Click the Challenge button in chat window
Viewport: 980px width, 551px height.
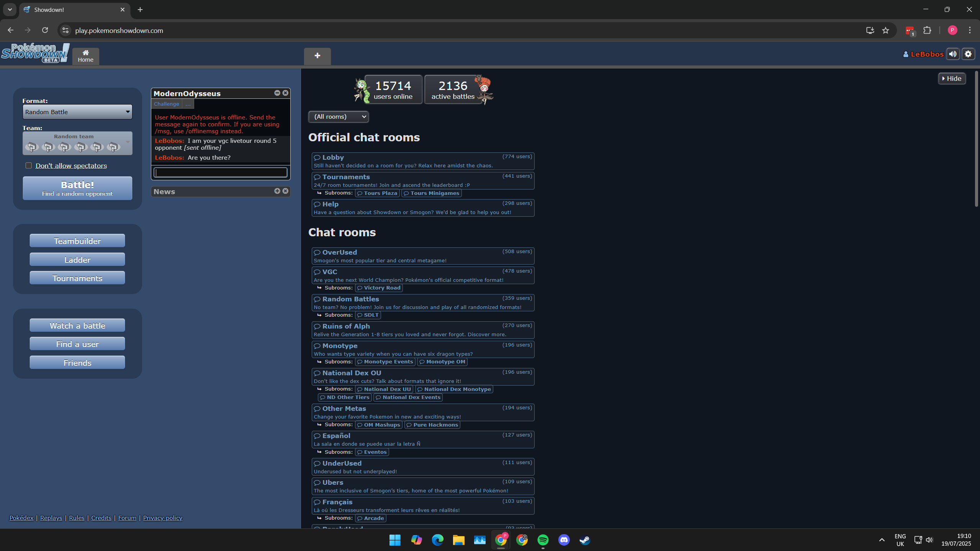coord(166,104)
